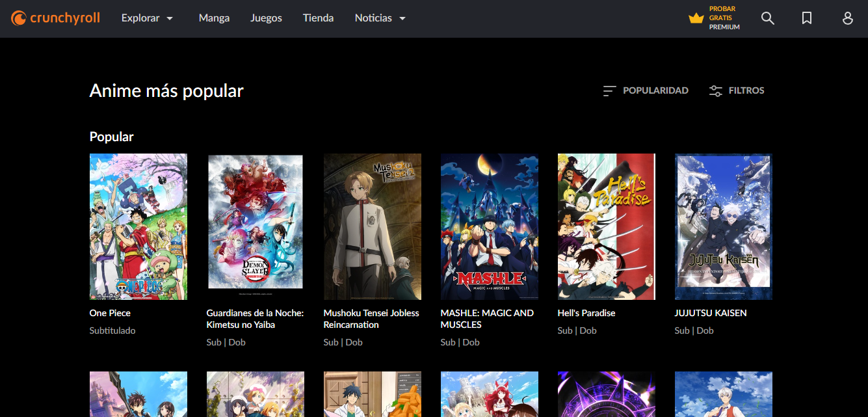The height and width of the screenshot is (417, 868).
Task: Select the One Piece poster thumbnail
Action: [x=138, y=226]
